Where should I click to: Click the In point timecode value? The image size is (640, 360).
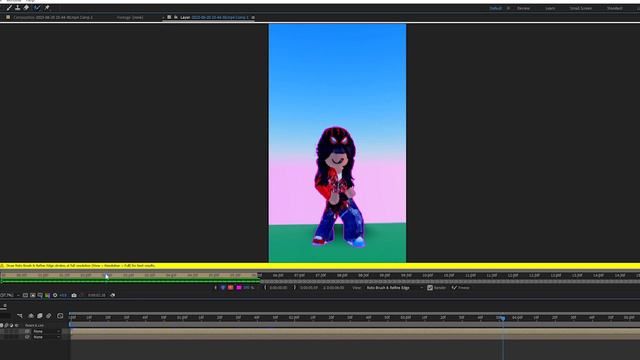point(278,288)
